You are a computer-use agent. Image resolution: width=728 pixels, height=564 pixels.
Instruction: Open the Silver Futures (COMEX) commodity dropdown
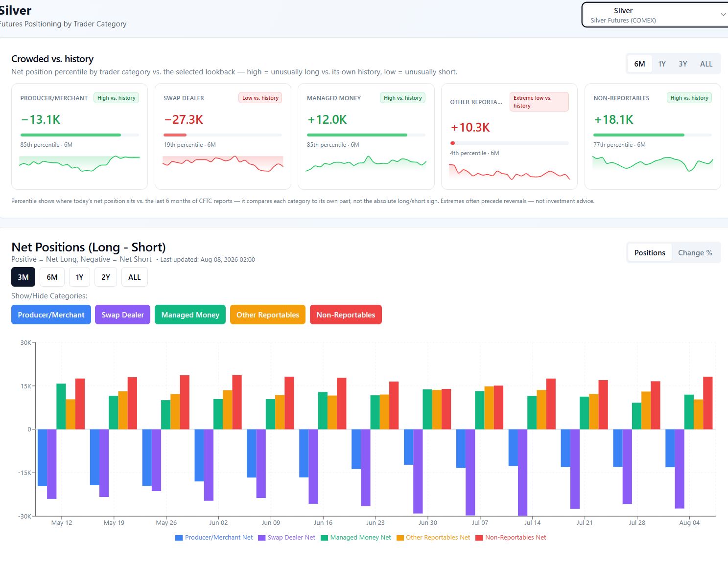655,15
